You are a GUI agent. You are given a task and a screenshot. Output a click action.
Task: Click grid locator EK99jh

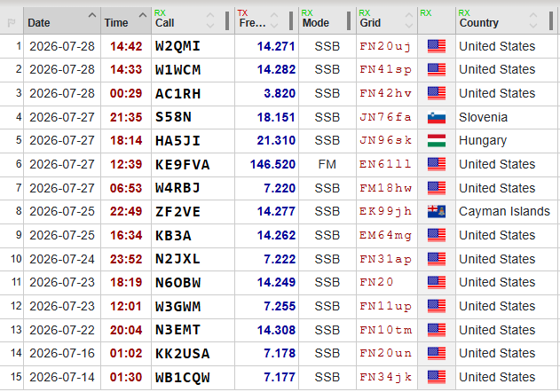tap(385, 212)
